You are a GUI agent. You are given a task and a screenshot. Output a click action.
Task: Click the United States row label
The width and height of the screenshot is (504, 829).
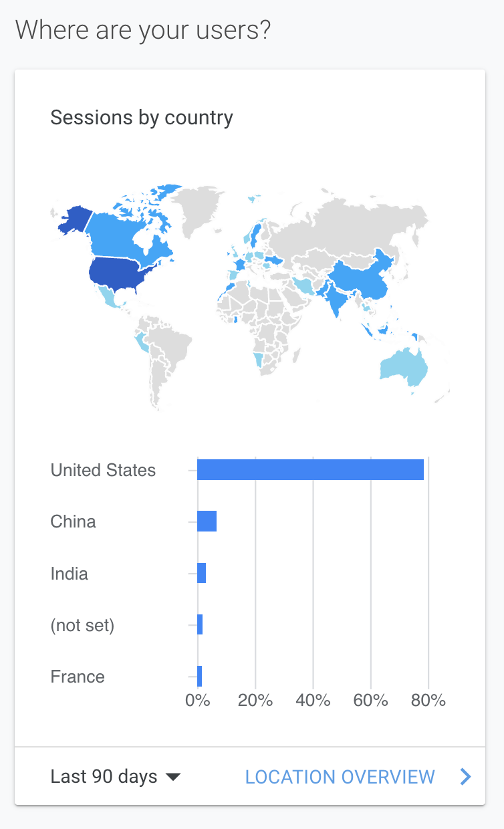click(103, 470)
